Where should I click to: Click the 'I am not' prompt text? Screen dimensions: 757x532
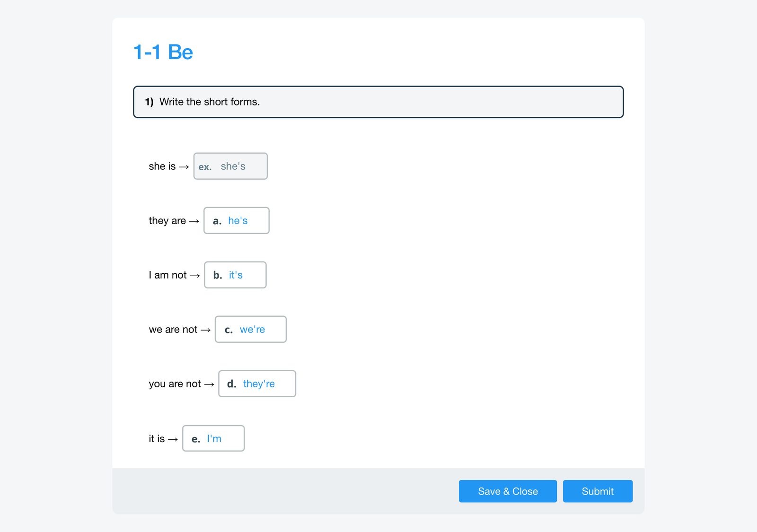click(167, 275)
